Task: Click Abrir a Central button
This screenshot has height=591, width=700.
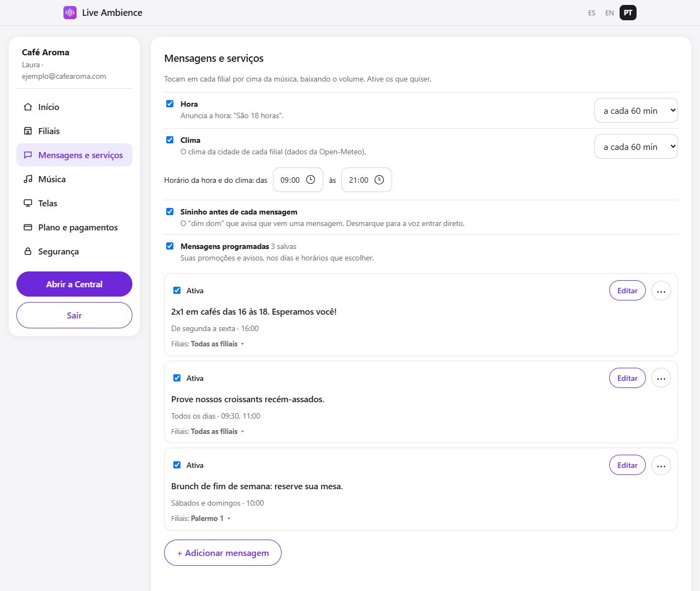Action: coord(74,284)
